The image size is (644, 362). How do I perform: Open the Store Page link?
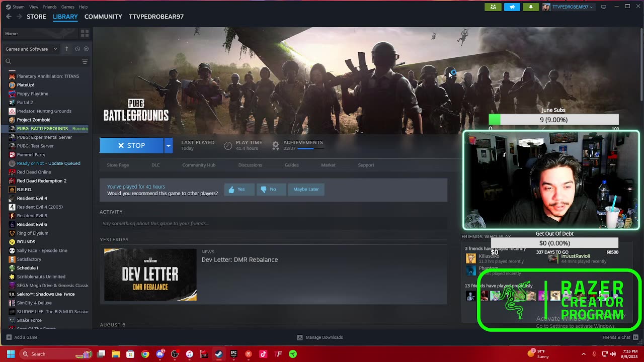(x=118, y=165)
